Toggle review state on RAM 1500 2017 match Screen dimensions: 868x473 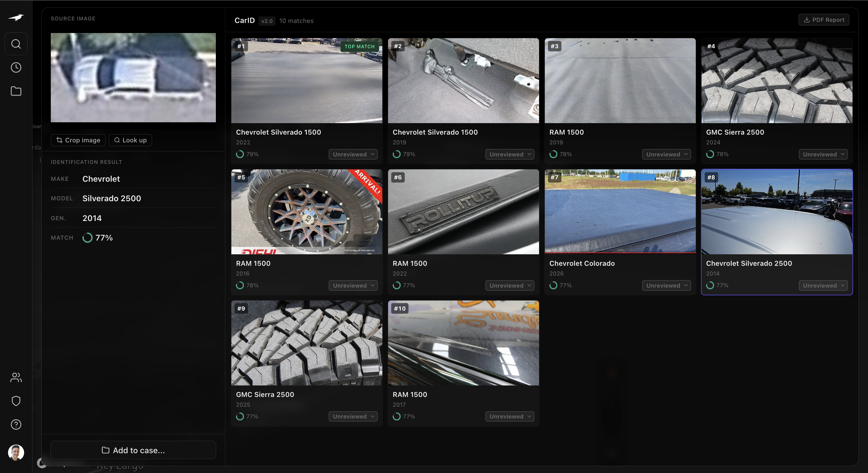509,416
